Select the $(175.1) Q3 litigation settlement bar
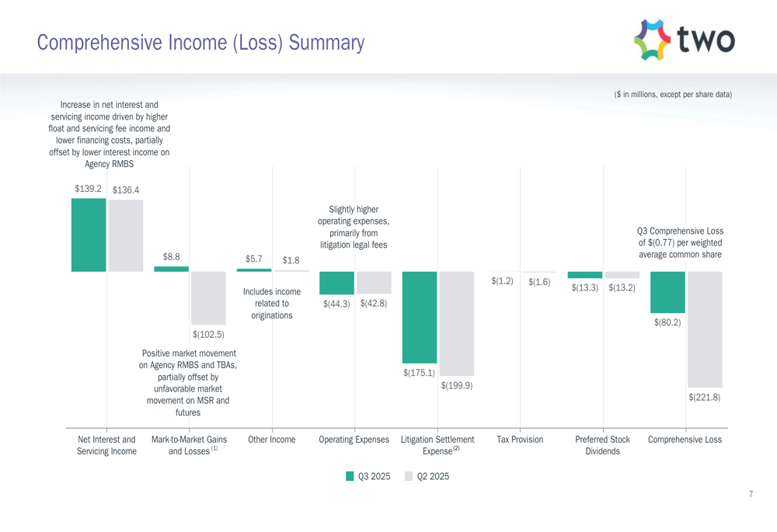This screenshot has height=532, width=777. point(420,317)
